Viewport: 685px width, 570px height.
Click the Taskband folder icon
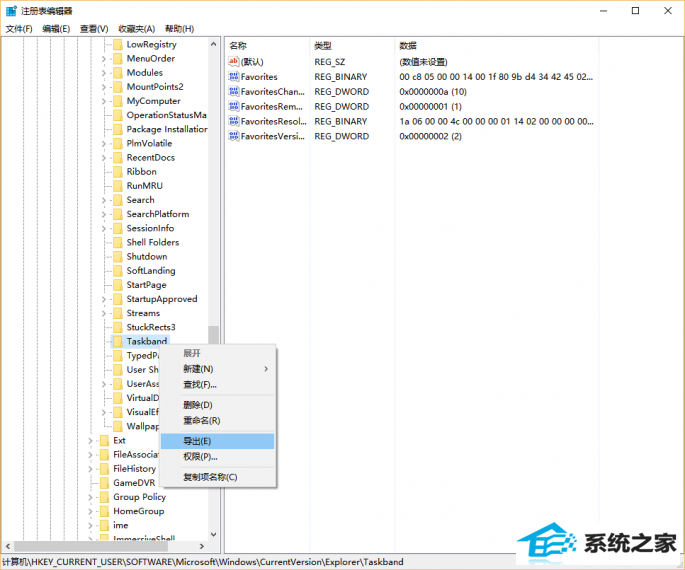tap(118, 341)
